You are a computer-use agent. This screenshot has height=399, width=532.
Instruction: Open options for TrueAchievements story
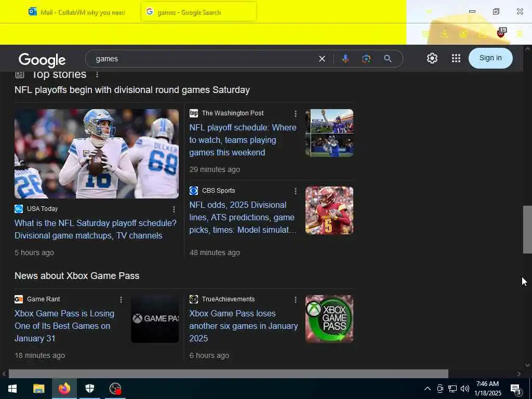(x=296, y=300)
